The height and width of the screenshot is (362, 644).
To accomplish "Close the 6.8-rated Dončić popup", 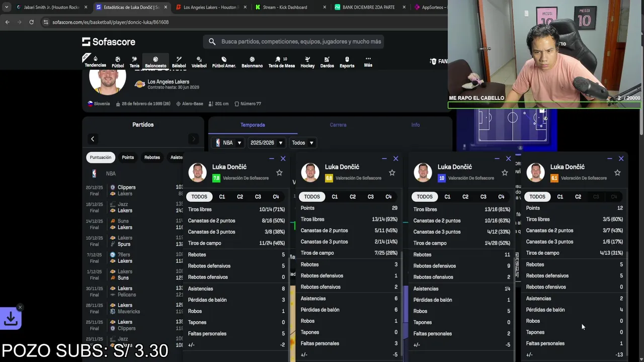I will click(x=395, y=158).
